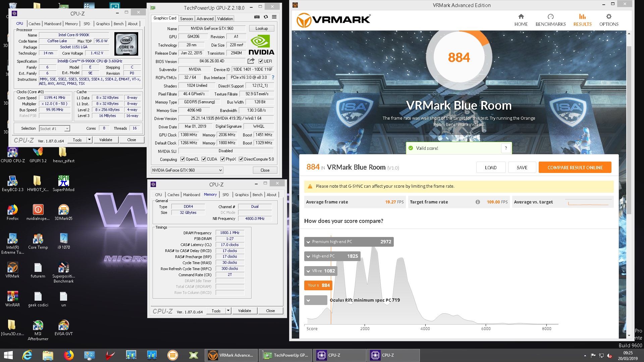Click the SAVE button in VRMark

coord(522,168)
